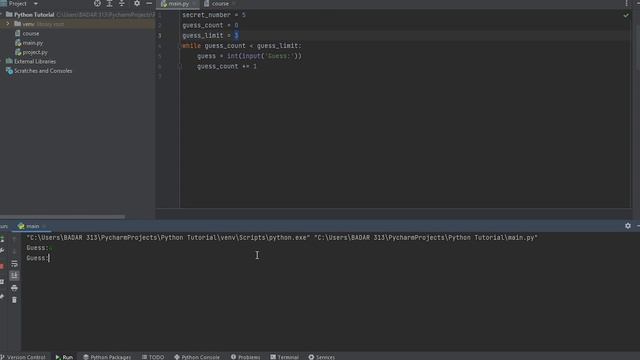Click the python.exe command path in console
The width and height of the screenshot is (640, 360).
coord(168,238)
